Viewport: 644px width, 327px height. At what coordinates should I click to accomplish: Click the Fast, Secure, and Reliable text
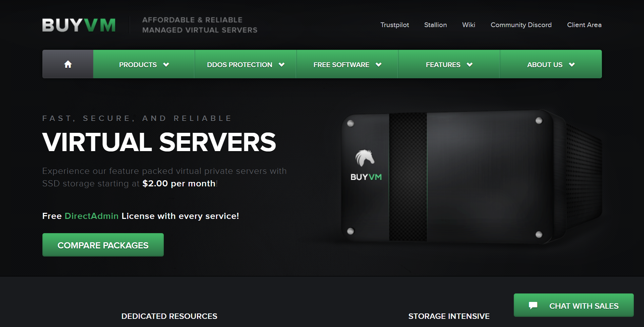137,118
